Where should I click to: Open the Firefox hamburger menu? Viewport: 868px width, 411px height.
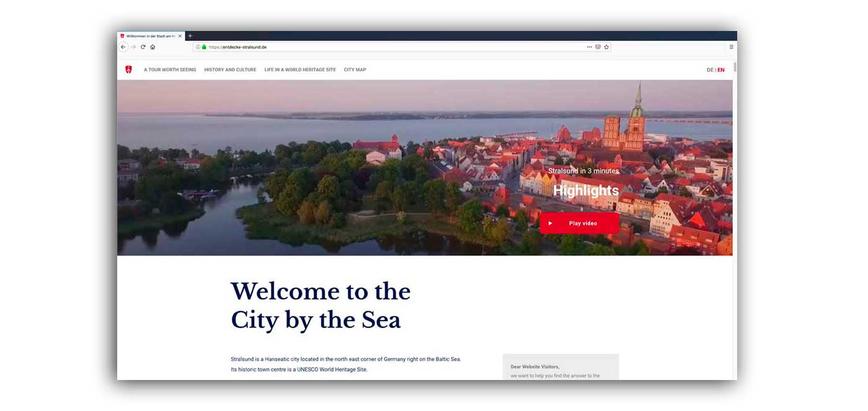coord(731,47)
